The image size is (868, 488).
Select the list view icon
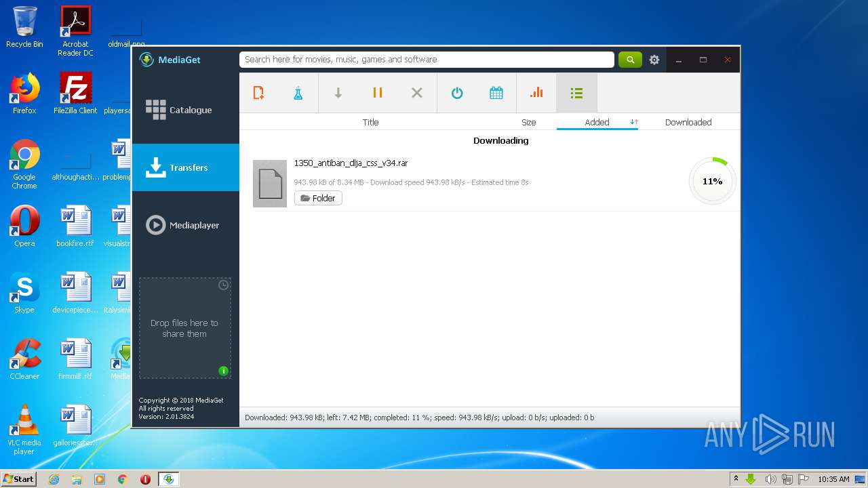pos(576,93)
